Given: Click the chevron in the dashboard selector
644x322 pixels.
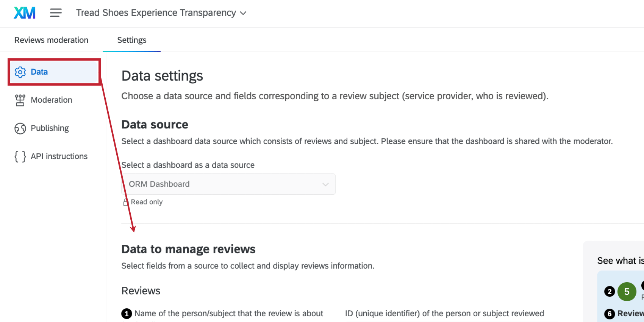Looking at the screenshot, I should tap(325, 184).
